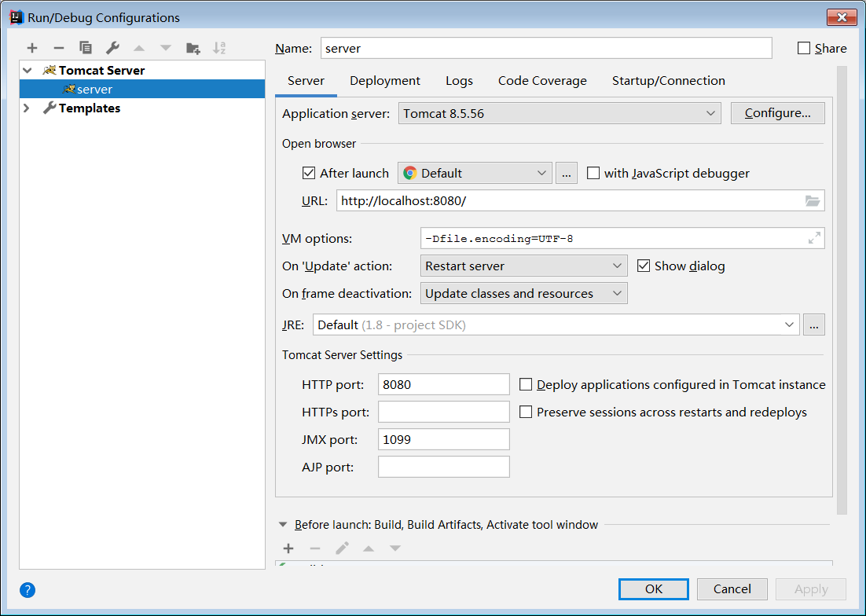Open the On 'Update' action dropdown
This screenshot has width=866, height=616.
click(x=523, y=266)
